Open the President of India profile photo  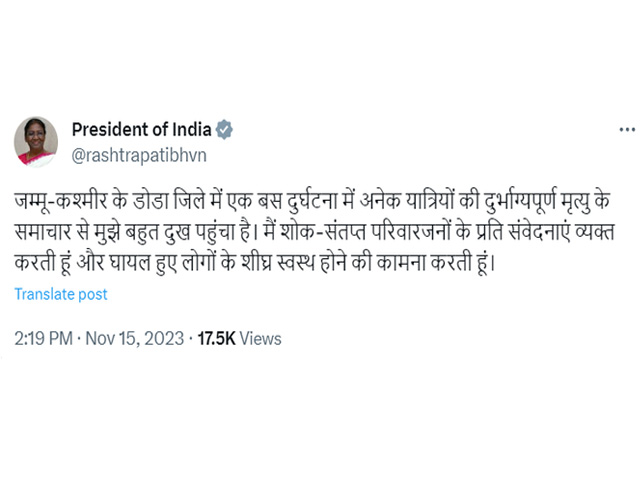pos(36,142)
